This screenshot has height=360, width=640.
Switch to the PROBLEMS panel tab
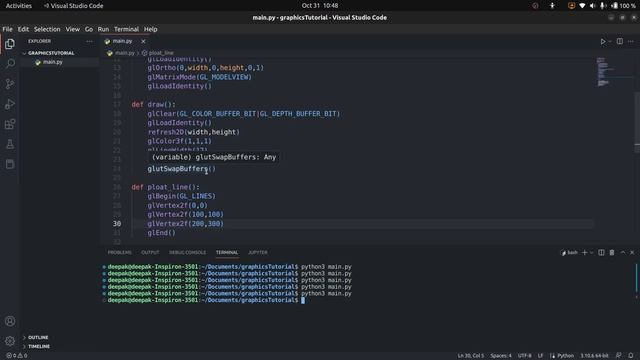[120, 253]
